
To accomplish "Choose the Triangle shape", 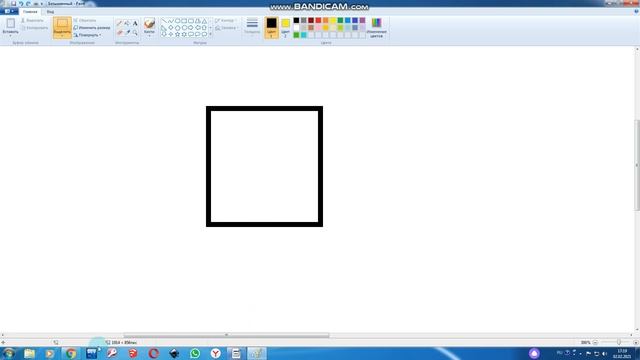I will pyautogui.click(x=204, y=21).
